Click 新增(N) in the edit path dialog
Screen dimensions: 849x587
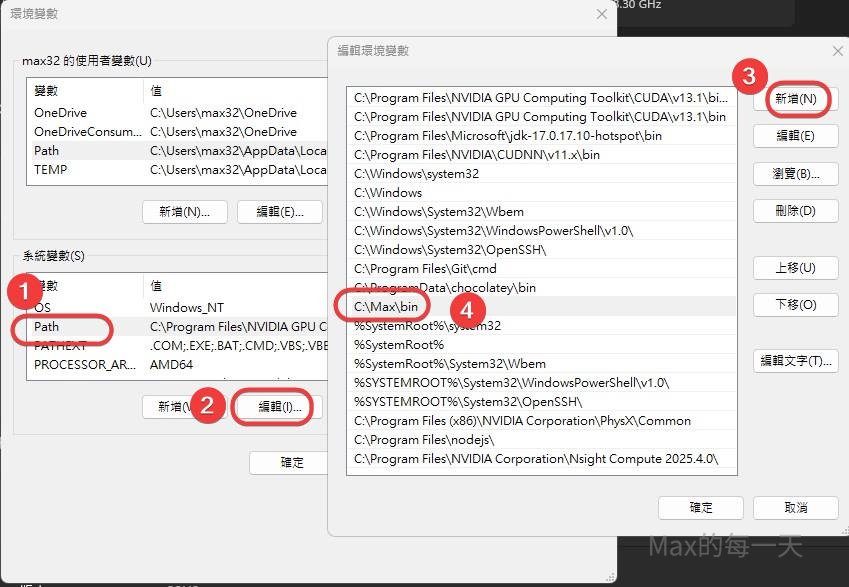click(796, 99)
